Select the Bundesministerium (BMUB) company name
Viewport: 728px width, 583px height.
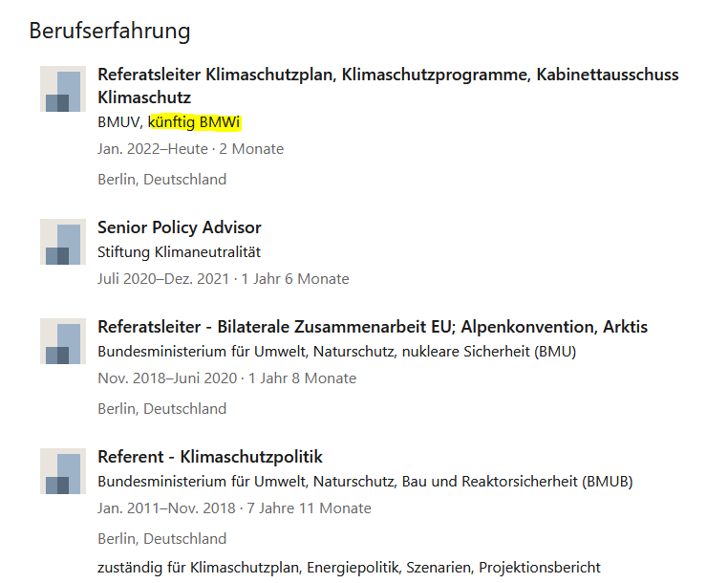pos(365,482)
